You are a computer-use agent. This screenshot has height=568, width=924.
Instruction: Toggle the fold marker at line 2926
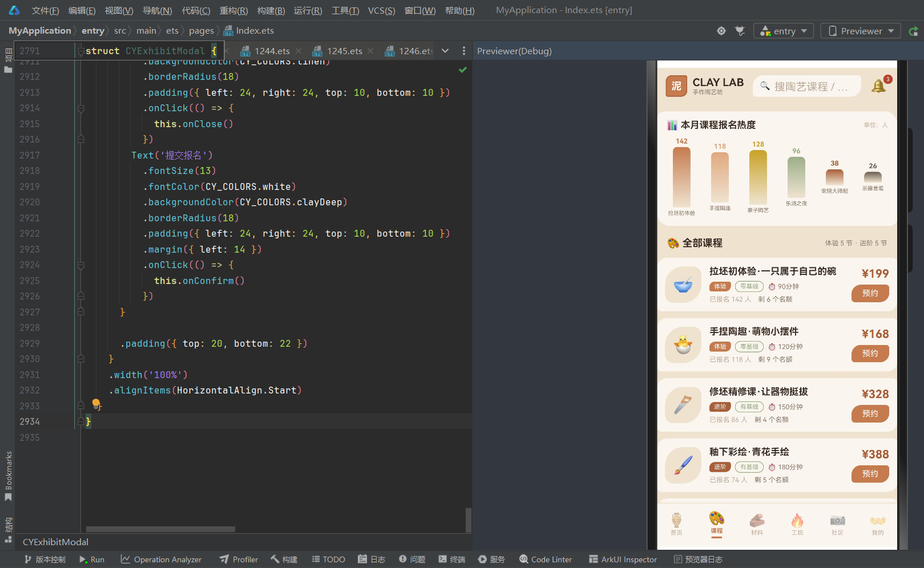[x=81, y=296]
